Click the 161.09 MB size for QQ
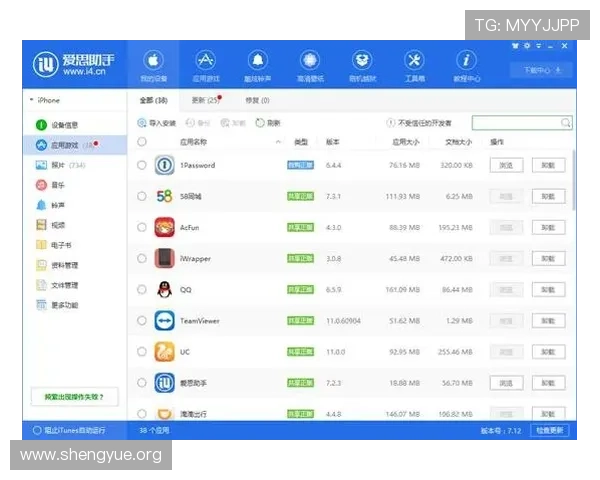The height and width of the screenshot is (480, 600). point(403,290)
